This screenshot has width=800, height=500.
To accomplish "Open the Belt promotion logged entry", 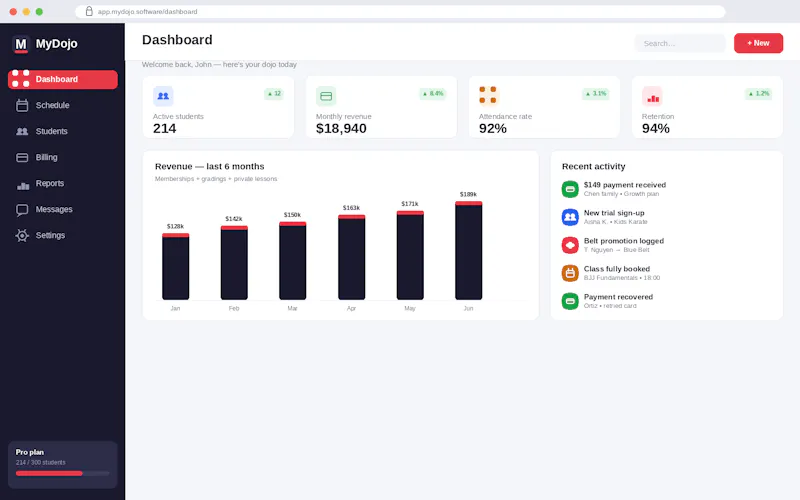I will (x=666, y=245).
